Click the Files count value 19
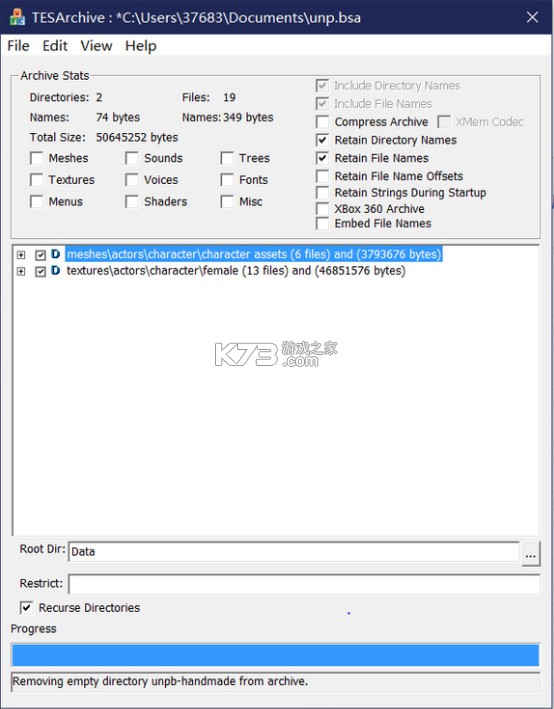This screenshot has height=709, width=554. [229, 97]
